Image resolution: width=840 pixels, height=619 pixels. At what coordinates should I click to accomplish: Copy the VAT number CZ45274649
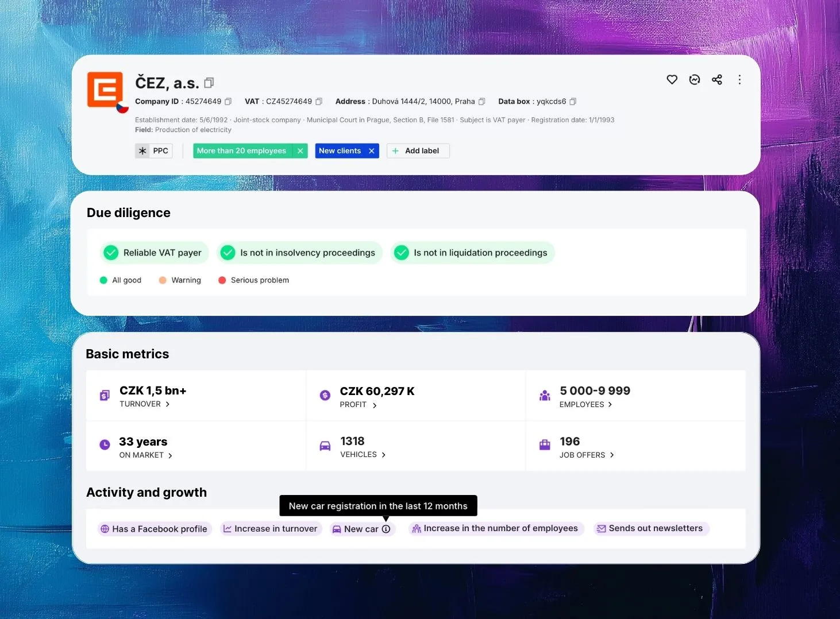point(319,102)
